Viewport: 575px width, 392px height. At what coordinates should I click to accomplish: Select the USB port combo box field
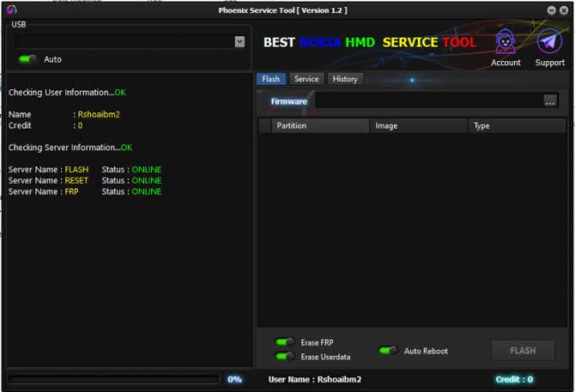[x=130, y=42]
